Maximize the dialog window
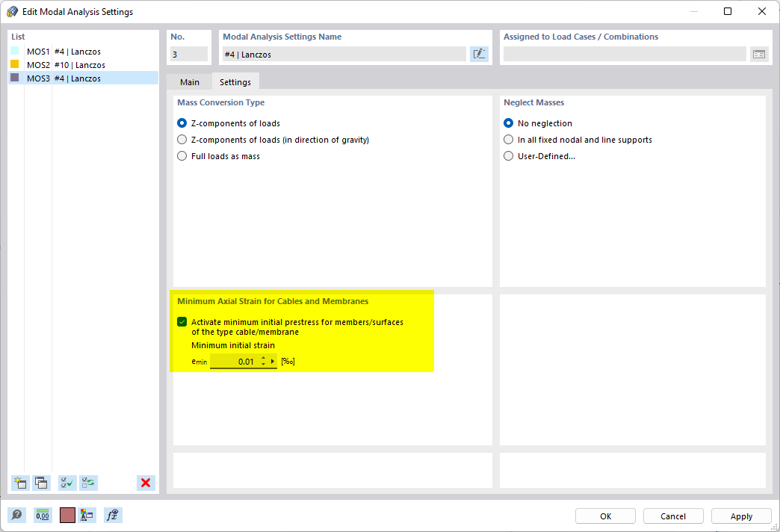 point(727,11)
